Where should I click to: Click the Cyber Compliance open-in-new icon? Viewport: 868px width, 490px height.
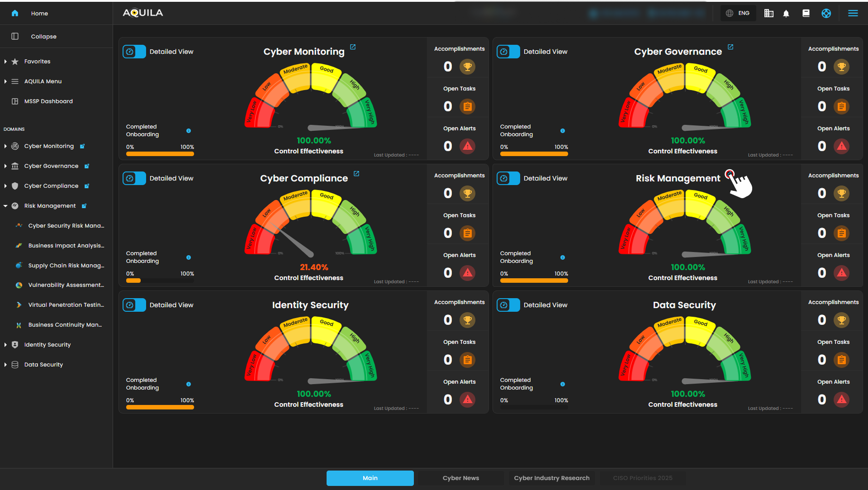pyautogui.click(x=356, y=174)
